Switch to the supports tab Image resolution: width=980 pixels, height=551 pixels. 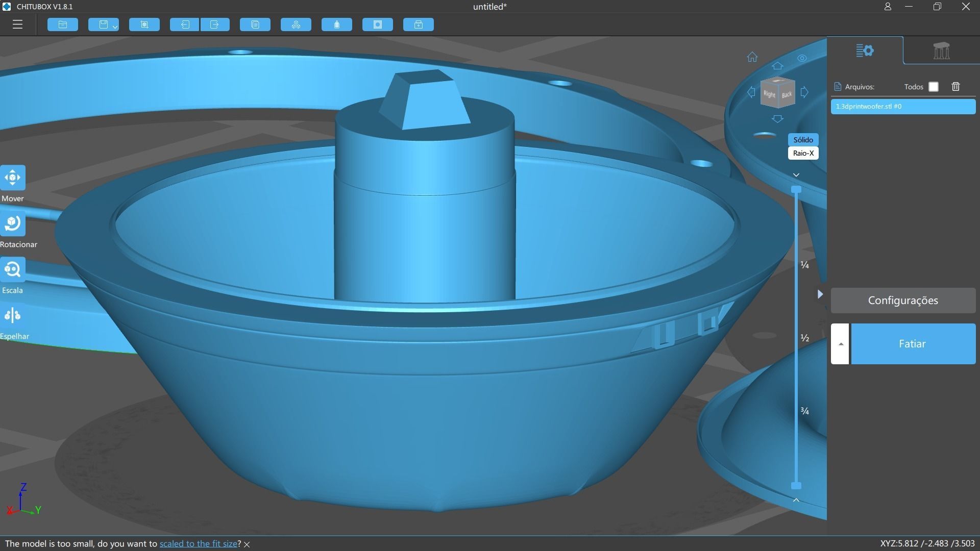(x=941, y=51)
